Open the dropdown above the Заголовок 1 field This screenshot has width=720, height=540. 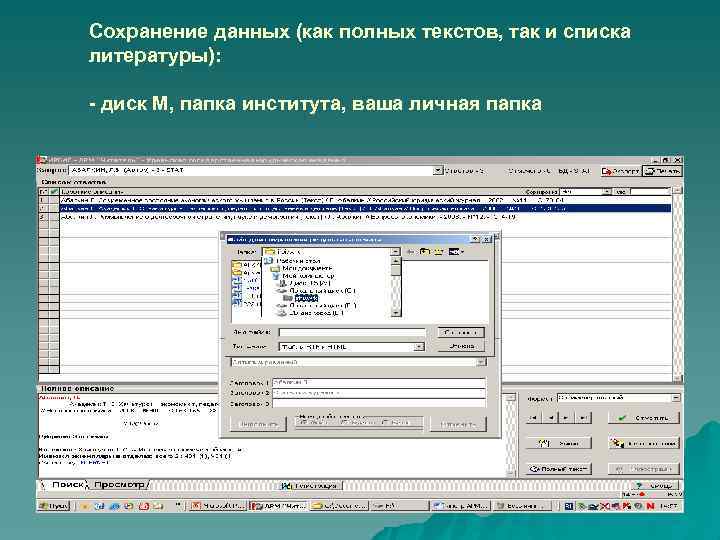pos(481,362)
